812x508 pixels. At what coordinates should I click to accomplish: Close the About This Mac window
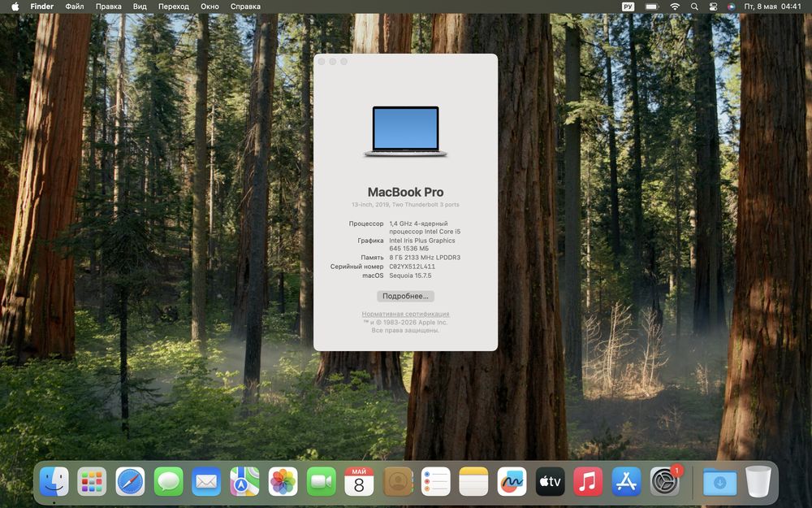tap(321, 62)
